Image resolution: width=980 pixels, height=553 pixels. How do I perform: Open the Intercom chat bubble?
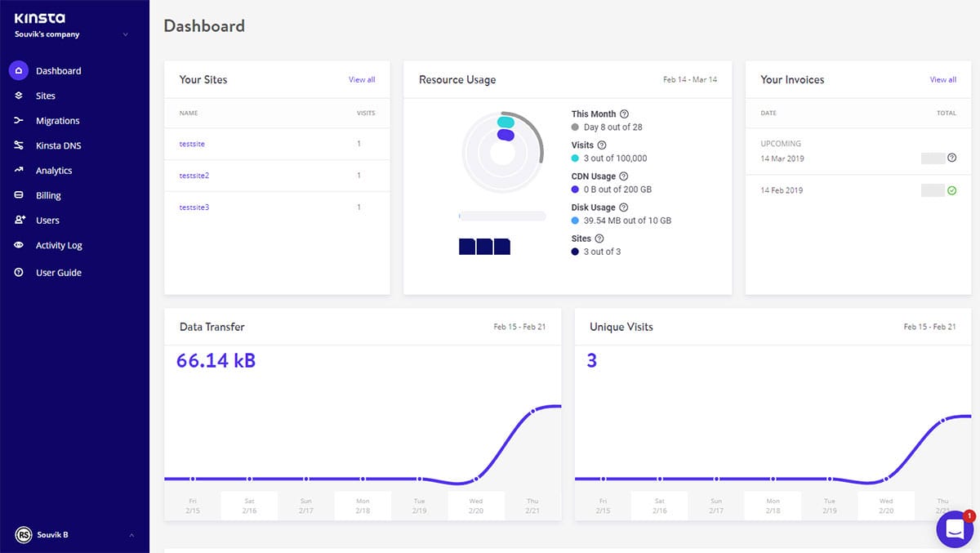[955, 530]
